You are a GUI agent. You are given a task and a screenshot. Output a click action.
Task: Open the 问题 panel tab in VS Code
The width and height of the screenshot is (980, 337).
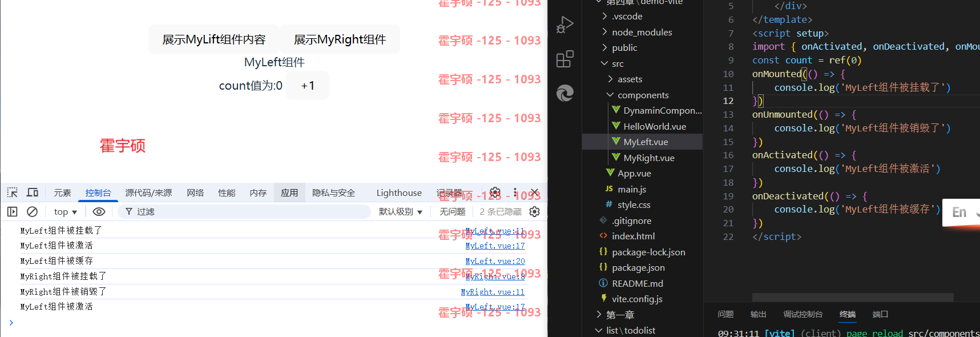pos(725,314)
